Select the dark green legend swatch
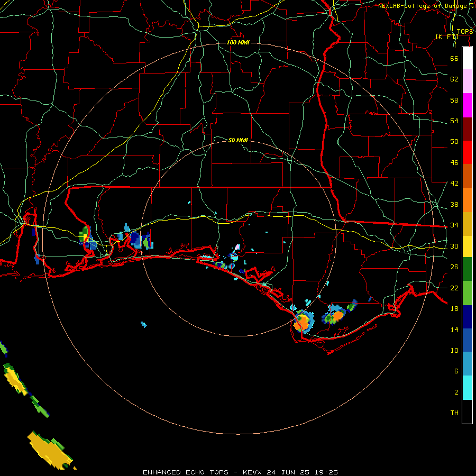Viewport: 476px width, 476px height. click(x=467, y=269)
